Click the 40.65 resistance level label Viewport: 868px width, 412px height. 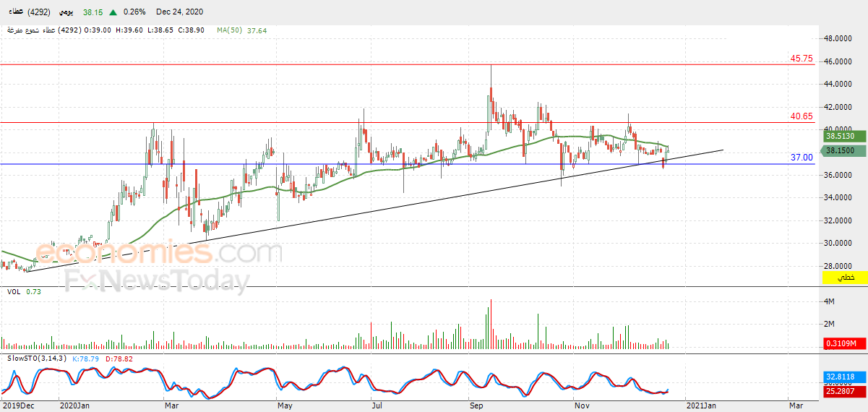[802, 116]
